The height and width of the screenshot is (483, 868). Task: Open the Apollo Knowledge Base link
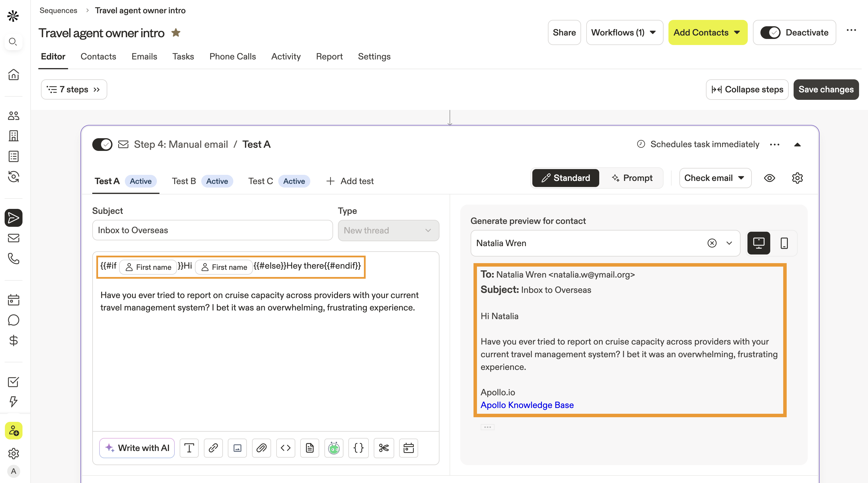527,405
